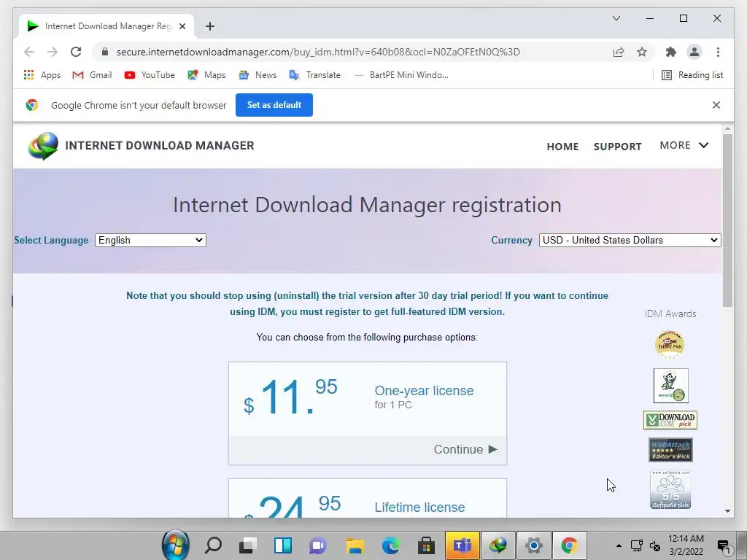Select the Lifetime license heading
This screenshot has height=560, width=747.
click(419, 507)
